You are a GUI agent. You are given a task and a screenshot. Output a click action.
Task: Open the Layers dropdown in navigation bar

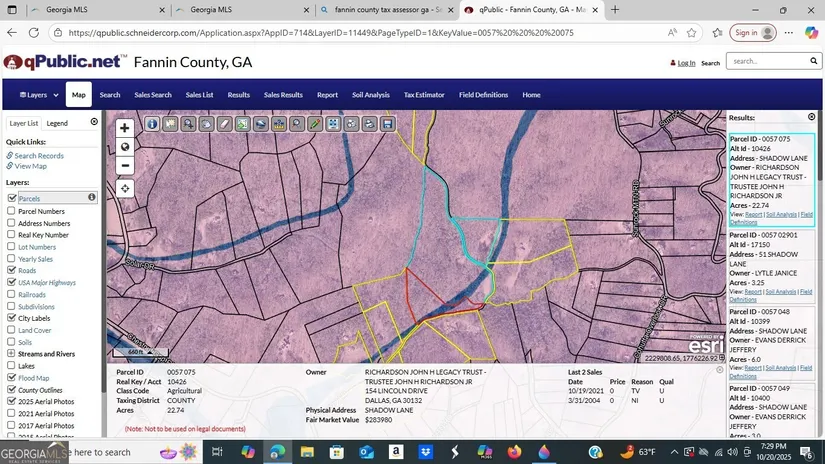point(33,95)
